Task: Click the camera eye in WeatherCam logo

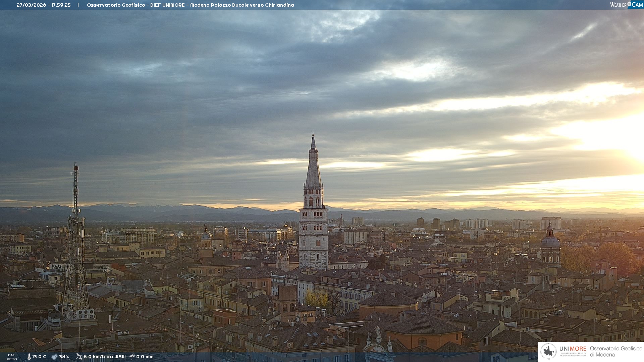Action: pyautogui.click(x=629, y=4)
